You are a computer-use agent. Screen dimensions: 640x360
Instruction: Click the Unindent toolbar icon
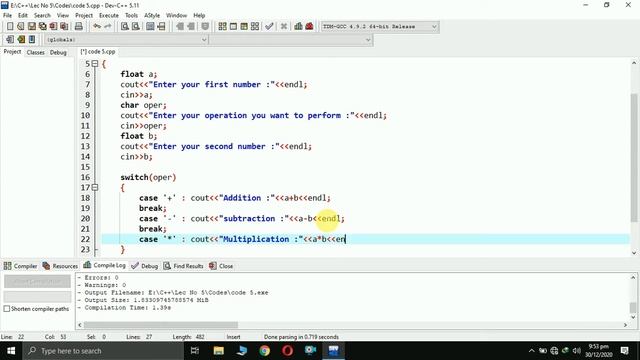pos(191,27)
